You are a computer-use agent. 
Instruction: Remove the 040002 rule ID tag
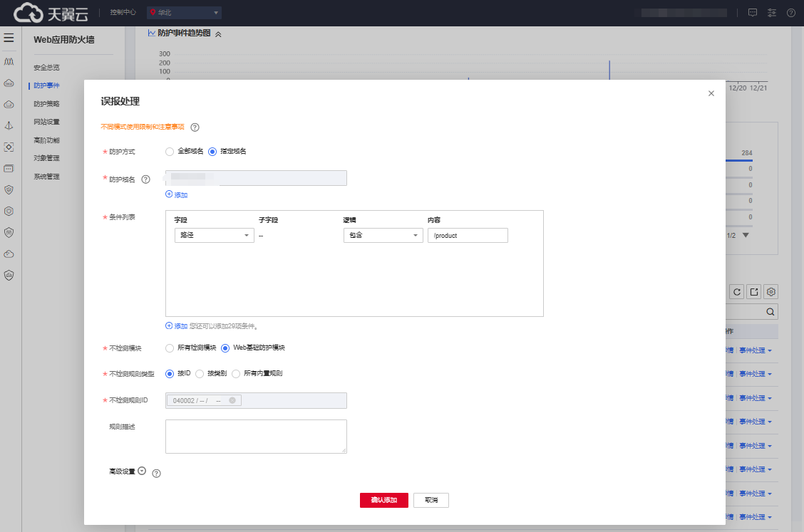232,400
